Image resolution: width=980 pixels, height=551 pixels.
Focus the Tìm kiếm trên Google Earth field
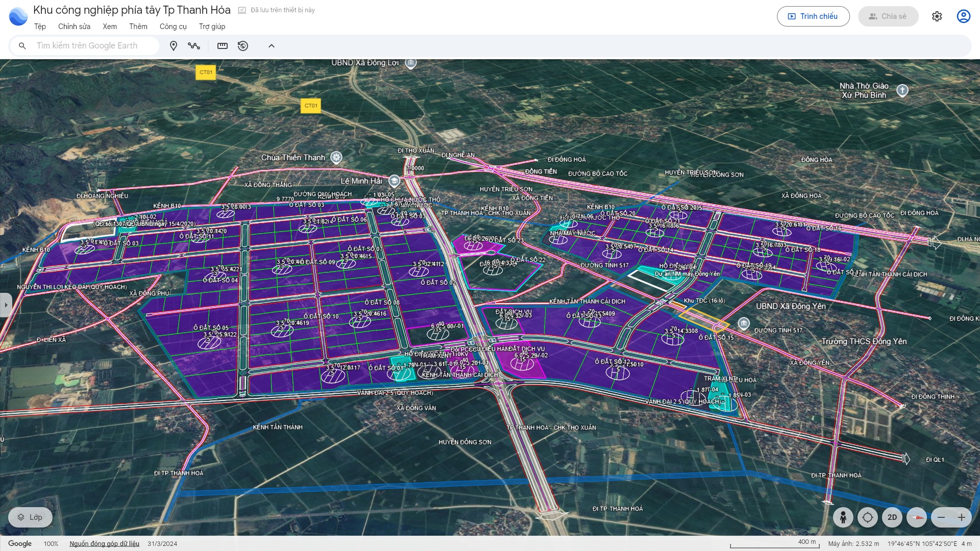87,46
